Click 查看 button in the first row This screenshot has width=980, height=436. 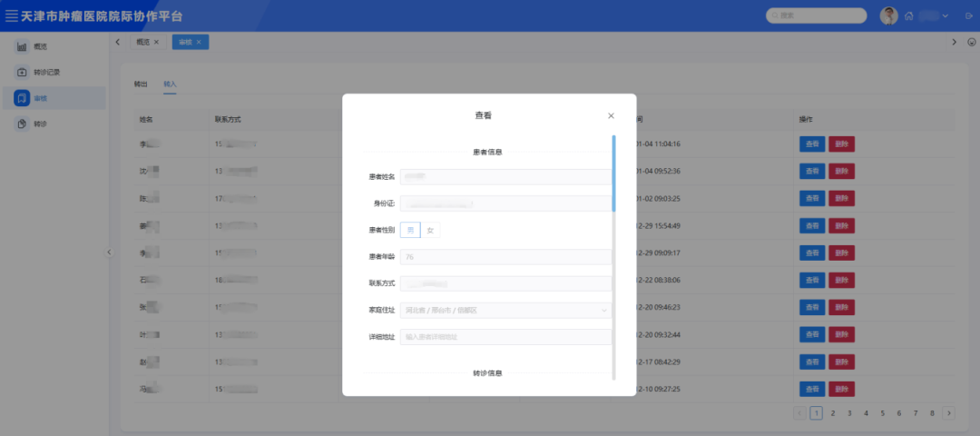[x=811, y=144]
